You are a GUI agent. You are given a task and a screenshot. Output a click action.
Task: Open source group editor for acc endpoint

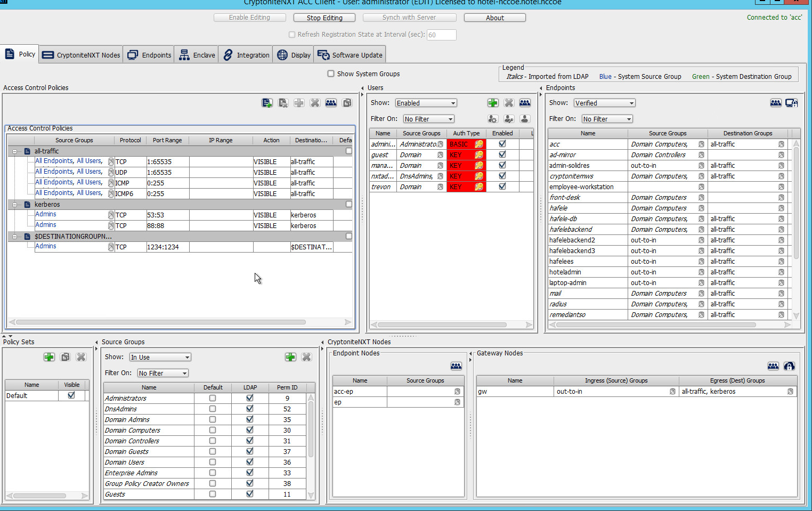pyautogui.click(x=701, y=144)
